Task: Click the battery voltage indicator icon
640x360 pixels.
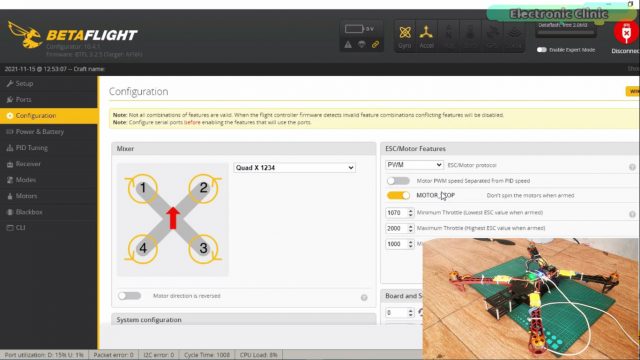Action: coord(353,29)
